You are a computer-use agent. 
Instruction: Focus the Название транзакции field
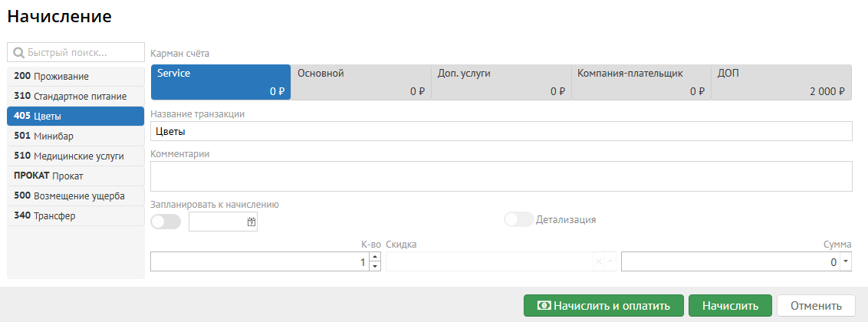coord(501,131)
